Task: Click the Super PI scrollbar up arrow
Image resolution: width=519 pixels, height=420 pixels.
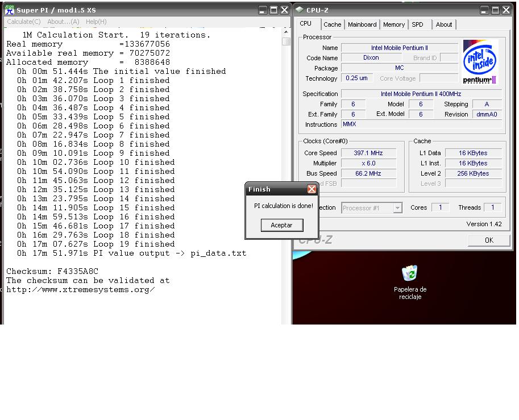Action: (286, 32)
